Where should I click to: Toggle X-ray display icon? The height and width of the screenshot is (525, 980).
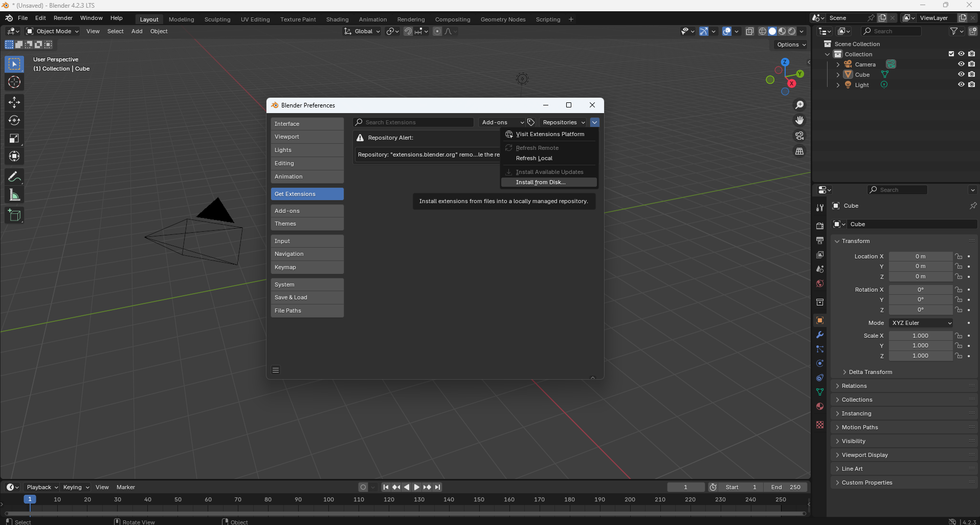point(749,31)
